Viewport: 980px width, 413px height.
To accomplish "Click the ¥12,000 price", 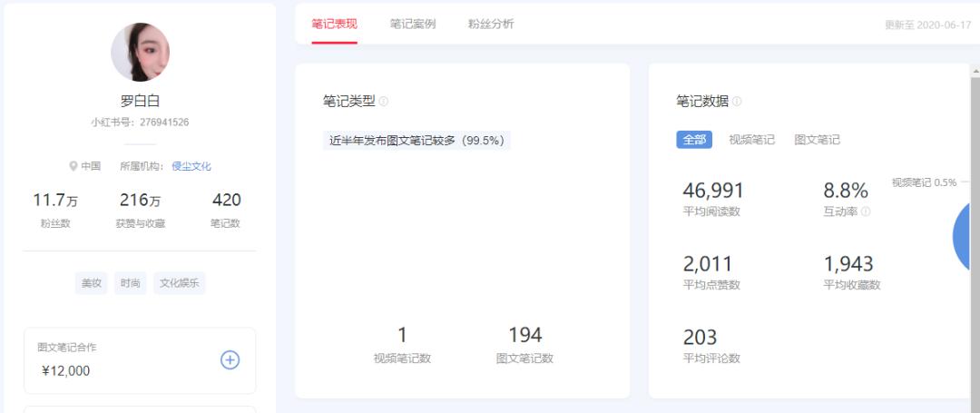I will [x=65, y=371].
